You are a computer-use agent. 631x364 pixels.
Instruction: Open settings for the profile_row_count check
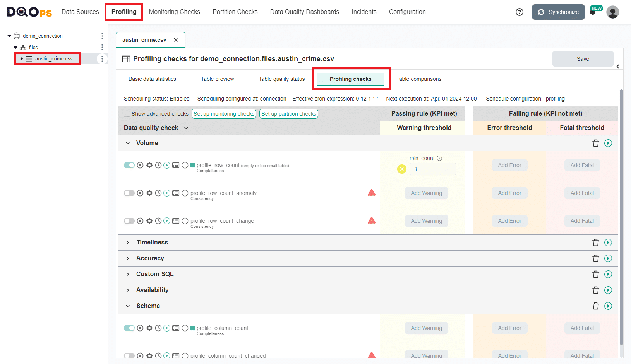click(x=149, y=165)
